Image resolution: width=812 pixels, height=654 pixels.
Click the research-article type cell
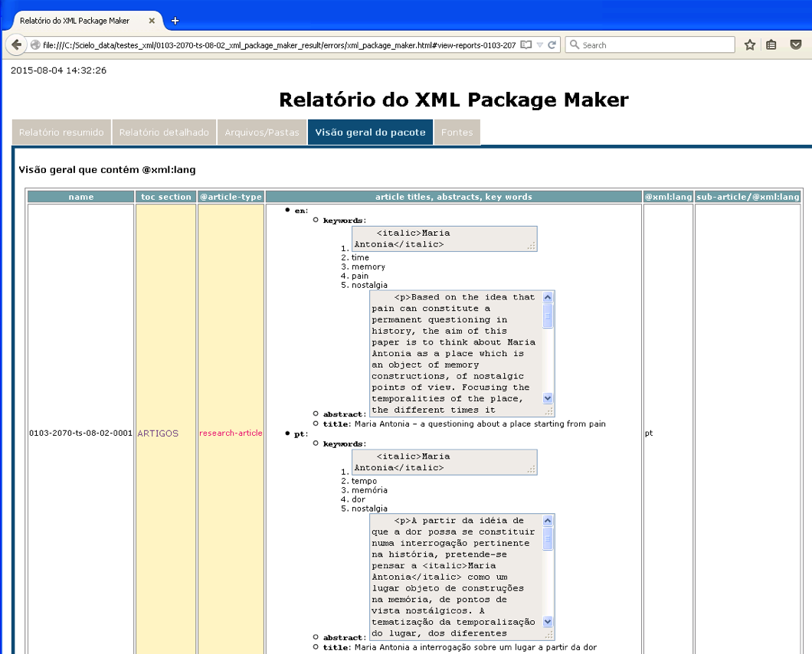click(x=231, y=433)
